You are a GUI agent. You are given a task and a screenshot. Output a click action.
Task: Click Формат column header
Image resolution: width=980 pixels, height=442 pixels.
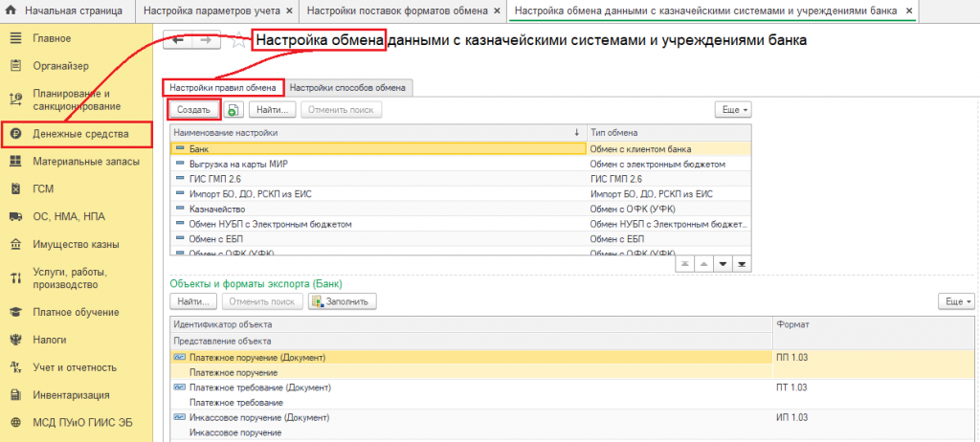[874, 332]
